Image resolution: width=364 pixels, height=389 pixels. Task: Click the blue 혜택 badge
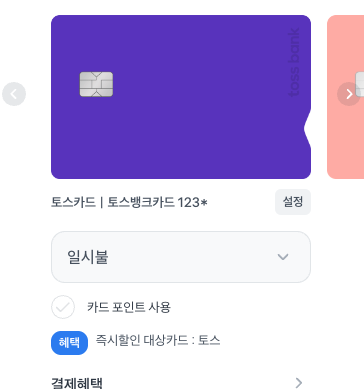click(69, 343)
